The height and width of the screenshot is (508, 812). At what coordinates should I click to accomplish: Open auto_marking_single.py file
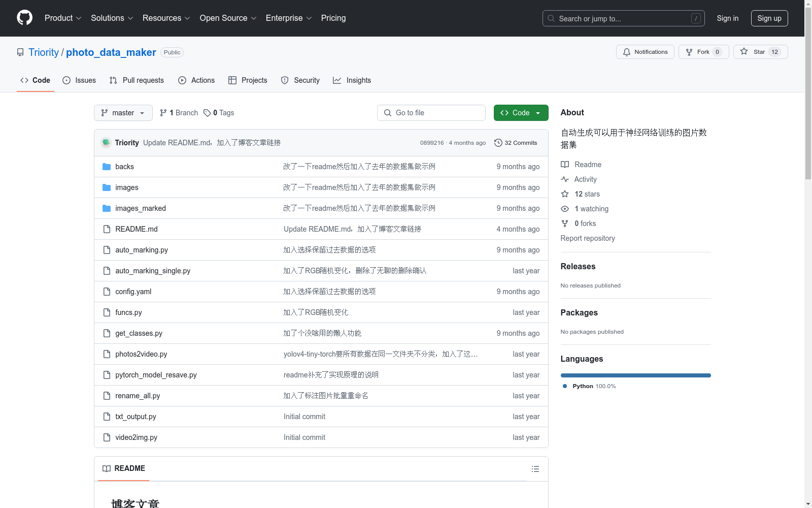[153, 271]
